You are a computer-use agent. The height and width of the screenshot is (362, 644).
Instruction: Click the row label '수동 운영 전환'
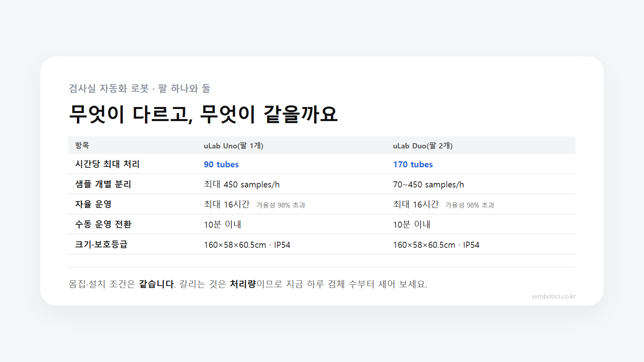[x=103, y=224]
